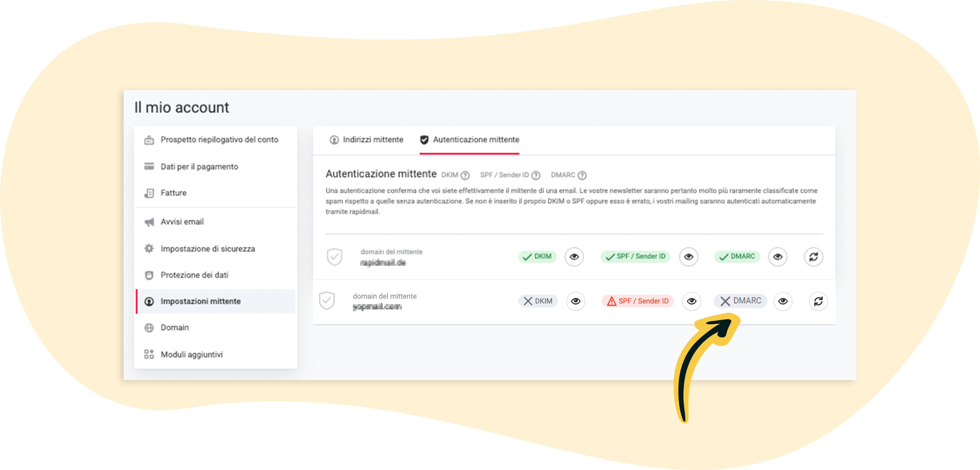Select the Autenticazione mittente tab

469,140
